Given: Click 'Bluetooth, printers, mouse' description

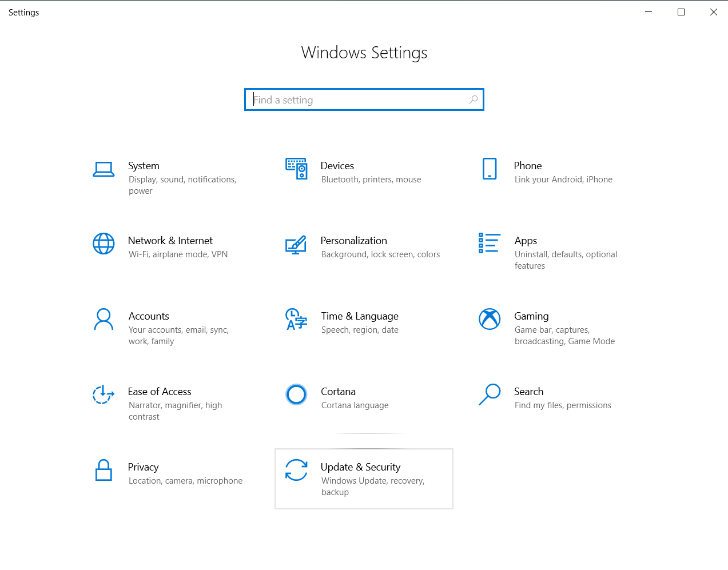Looking at the screenshot, I should tap(371, 180).
